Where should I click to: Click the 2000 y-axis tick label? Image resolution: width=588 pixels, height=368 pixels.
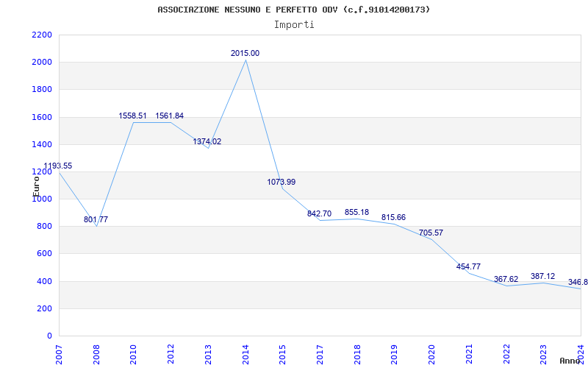tap(43, 63)
